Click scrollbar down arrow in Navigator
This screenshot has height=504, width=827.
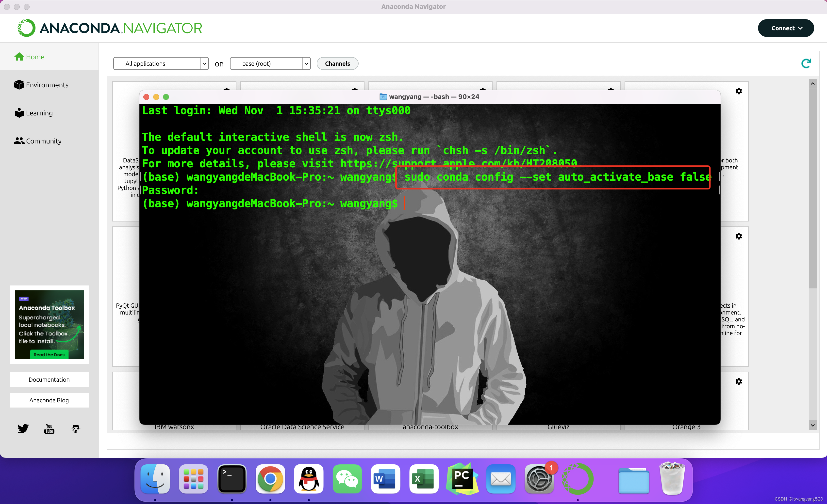(x=812, y=425)
